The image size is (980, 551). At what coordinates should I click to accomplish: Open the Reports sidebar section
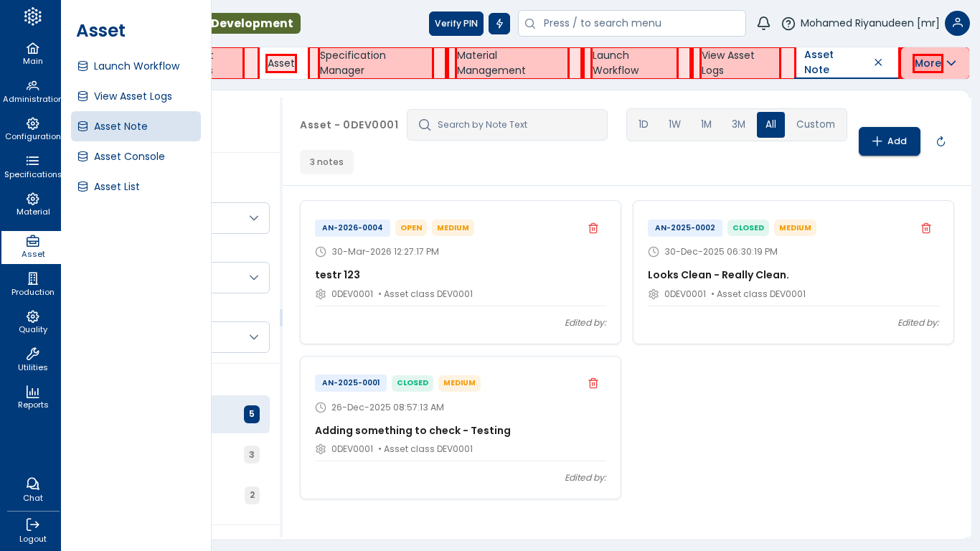[32, 397]
